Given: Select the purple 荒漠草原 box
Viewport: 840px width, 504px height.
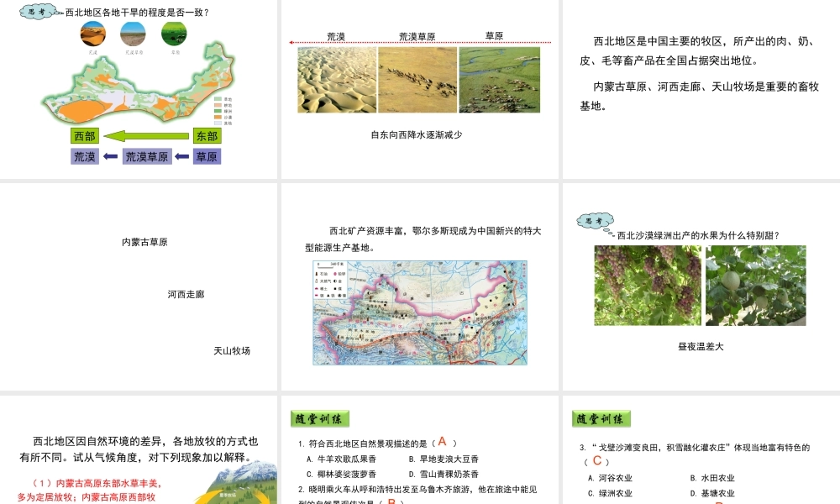Looking at the screenshot, I should 147,156.
